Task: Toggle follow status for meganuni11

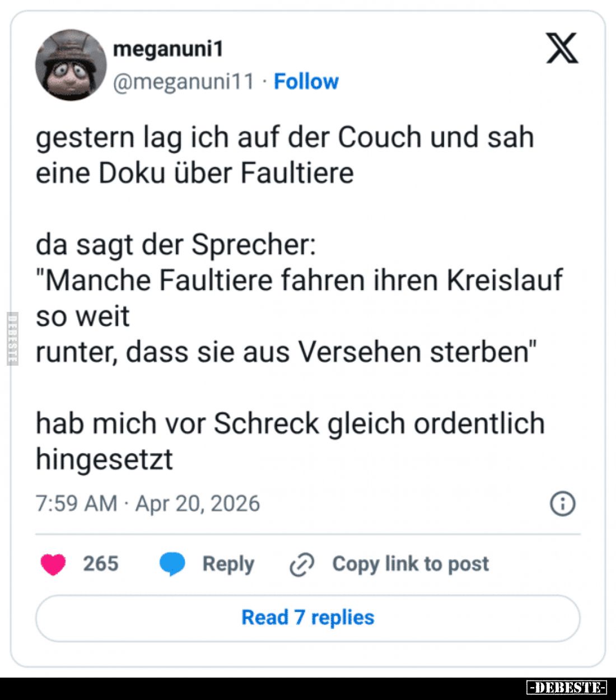Action: click(x=305, y=81)
